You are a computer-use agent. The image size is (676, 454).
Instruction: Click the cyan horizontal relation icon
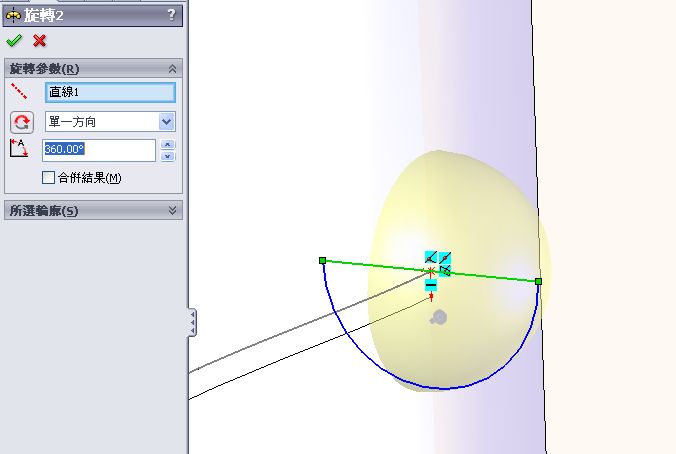pyautogui.click(x=431, y=285)
